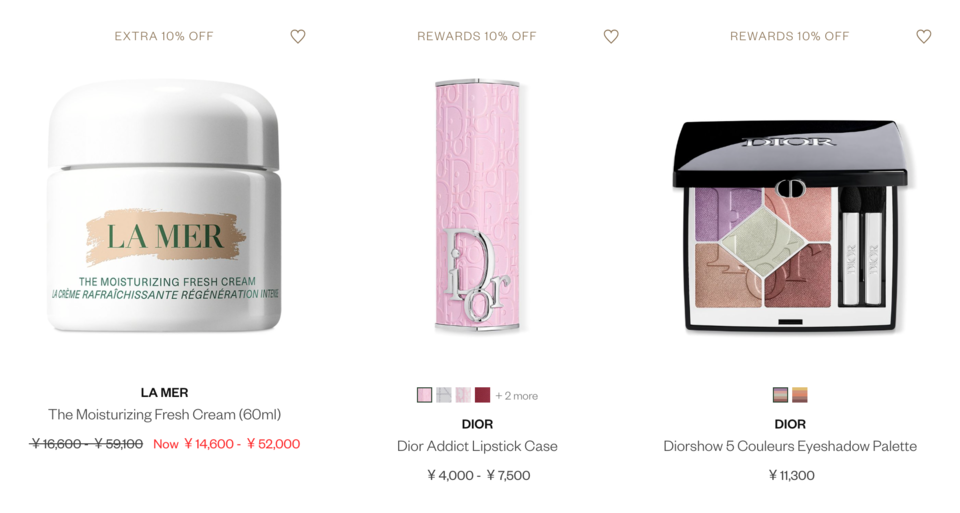Image resolution: width=960 pixels, height=513 pixels.
Task: Select the light pink lipstick case swatch
Action: click(424, 395)
